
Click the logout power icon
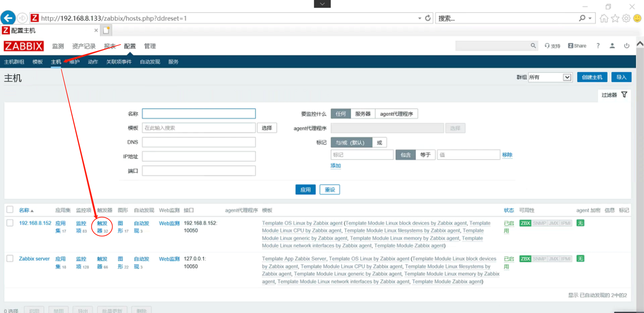627,46
